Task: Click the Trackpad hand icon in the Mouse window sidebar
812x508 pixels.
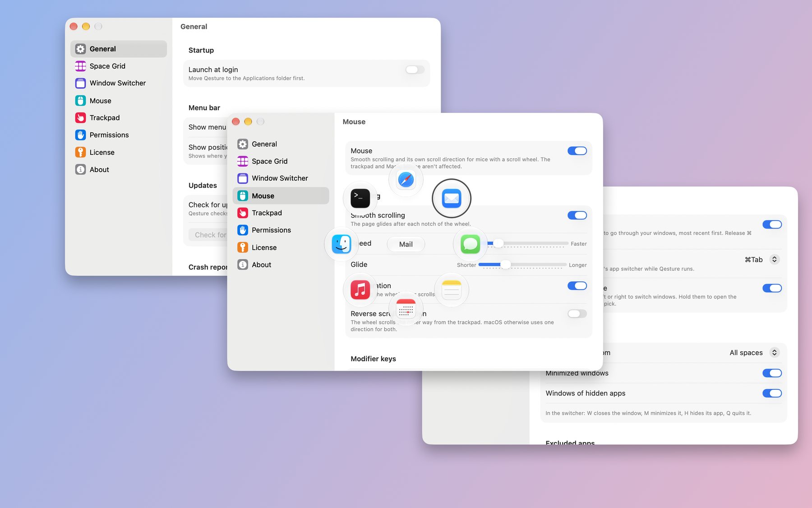Action: click(x=243, y=213)
